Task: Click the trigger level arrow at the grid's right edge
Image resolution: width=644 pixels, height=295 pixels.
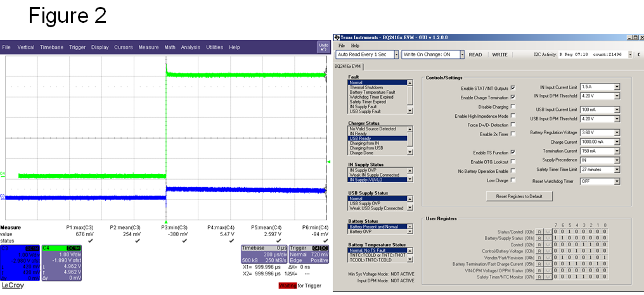Action: pyautogui.click(x=328, y=161)
